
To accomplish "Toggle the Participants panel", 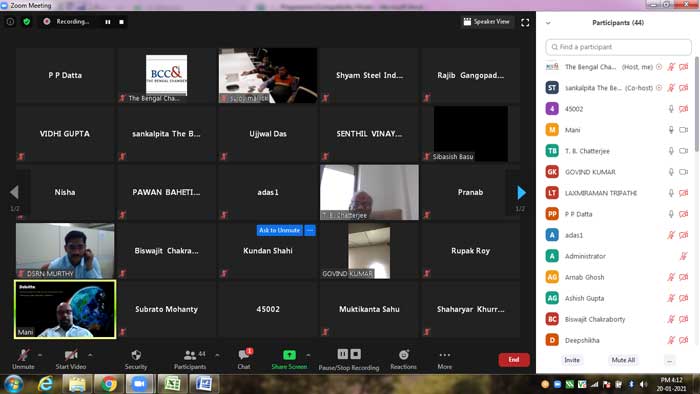I will click(x=190, y=359).
